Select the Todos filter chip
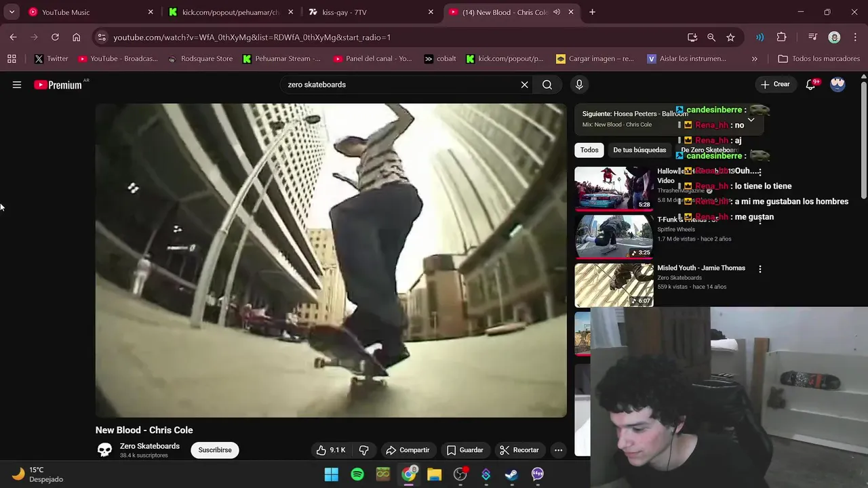The image size is (868, 488). tap(589, 150)
